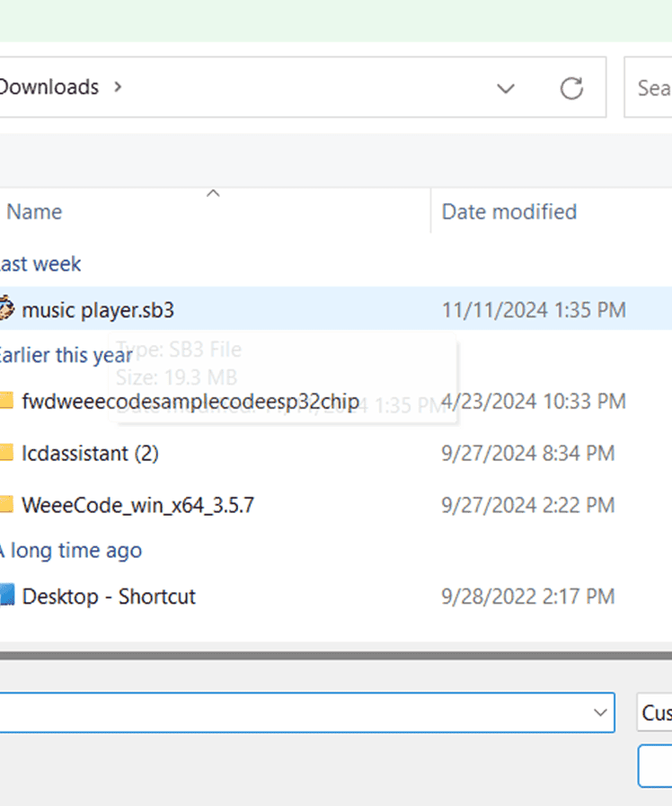The image size is (672, 806).
Task: Click the Desktop - Shortcut icon
Action: 6,596
